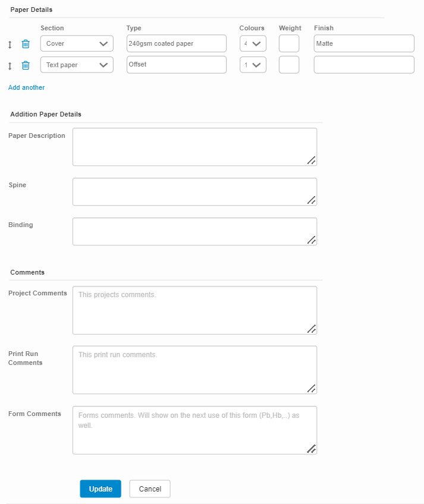This screenshot has width=424, height=504.
Task: Click the resize grip on Project Comments box
Action: (312, 329)
